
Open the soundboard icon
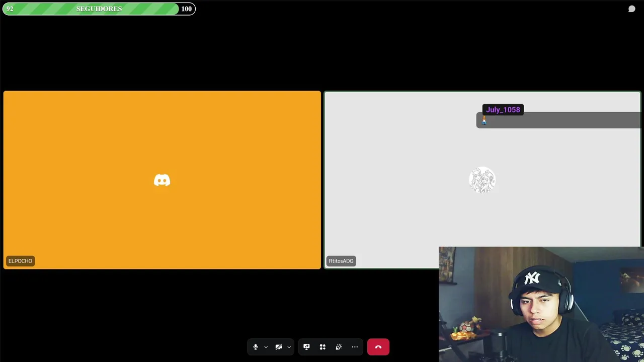[339, 347]
